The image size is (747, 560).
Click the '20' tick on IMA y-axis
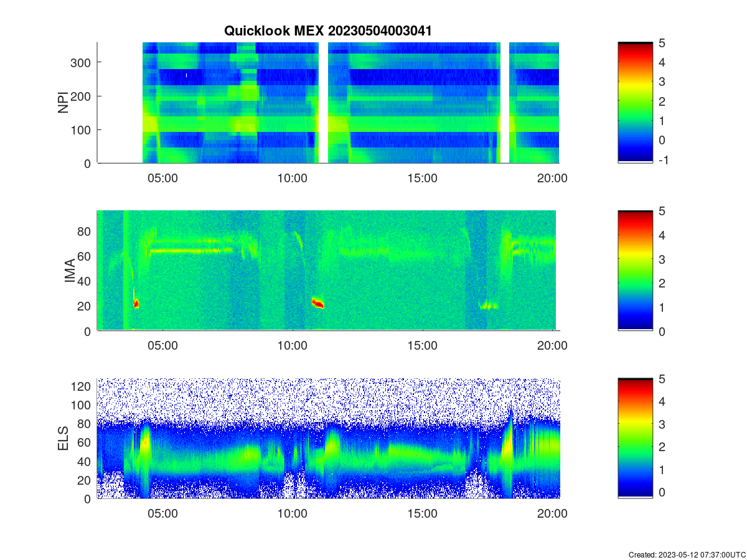(x=85, y=306)
